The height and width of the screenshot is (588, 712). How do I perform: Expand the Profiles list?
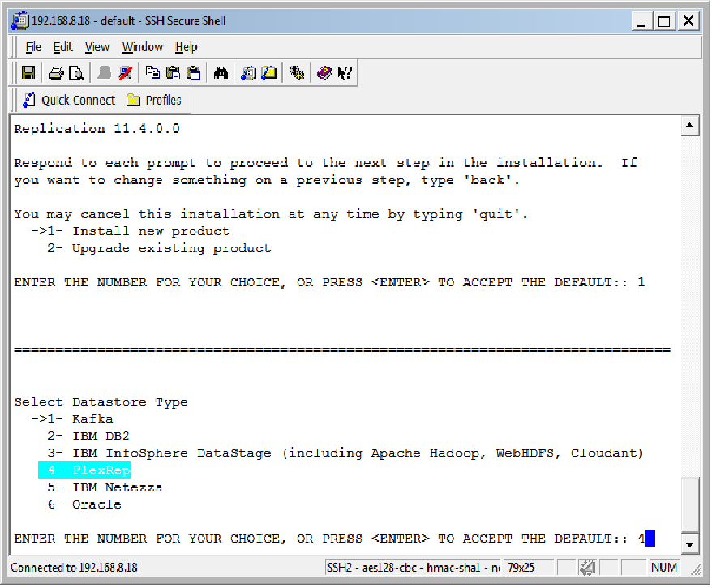[154, 101]
